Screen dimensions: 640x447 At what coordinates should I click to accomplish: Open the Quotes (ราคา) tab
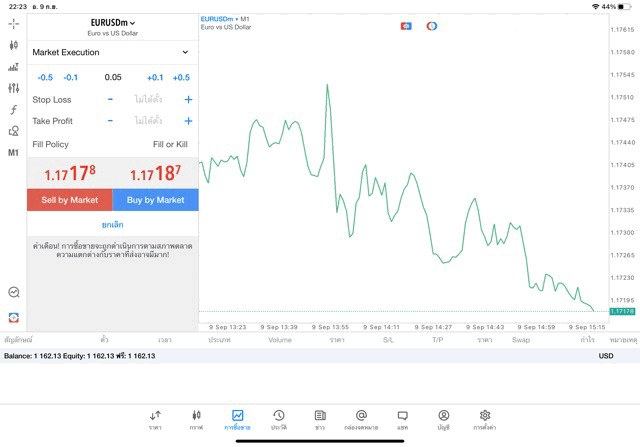click(x=155, y=419)
